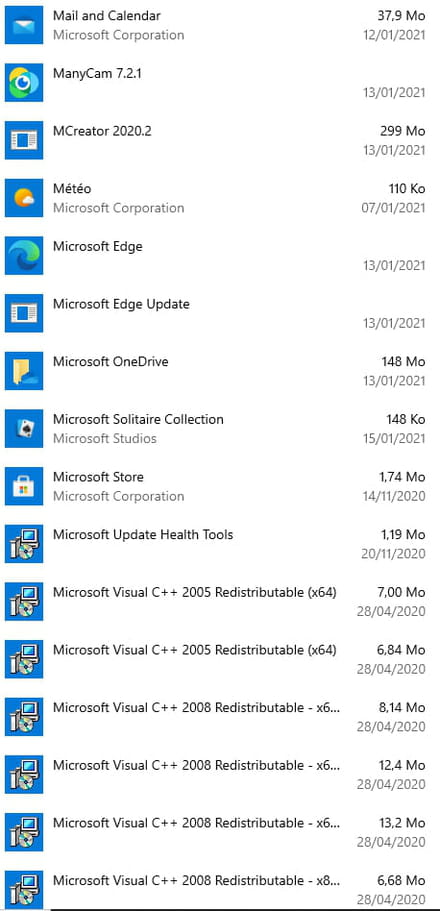Select the 299 Mo size of MCreator

click(403, 131)
